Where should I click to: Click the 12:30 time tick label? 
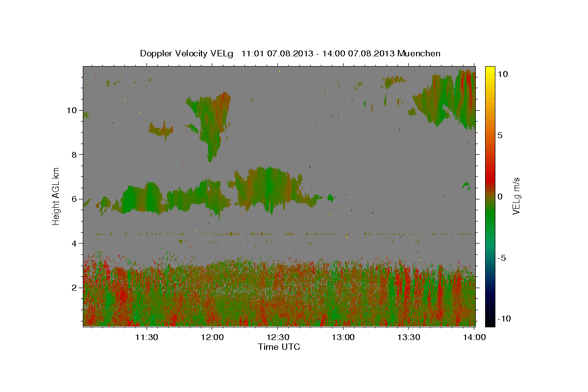(x=277, y=337)
